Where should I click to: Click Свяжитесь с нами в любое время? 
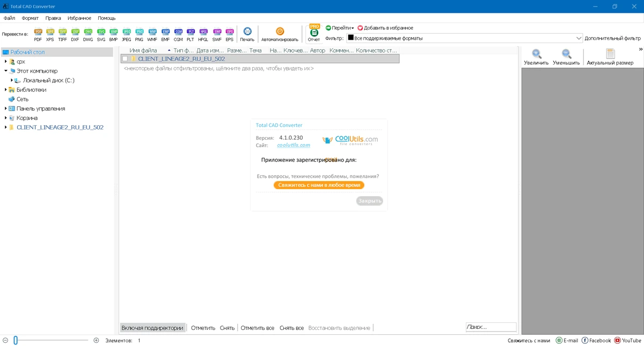(x=319, y=185)
